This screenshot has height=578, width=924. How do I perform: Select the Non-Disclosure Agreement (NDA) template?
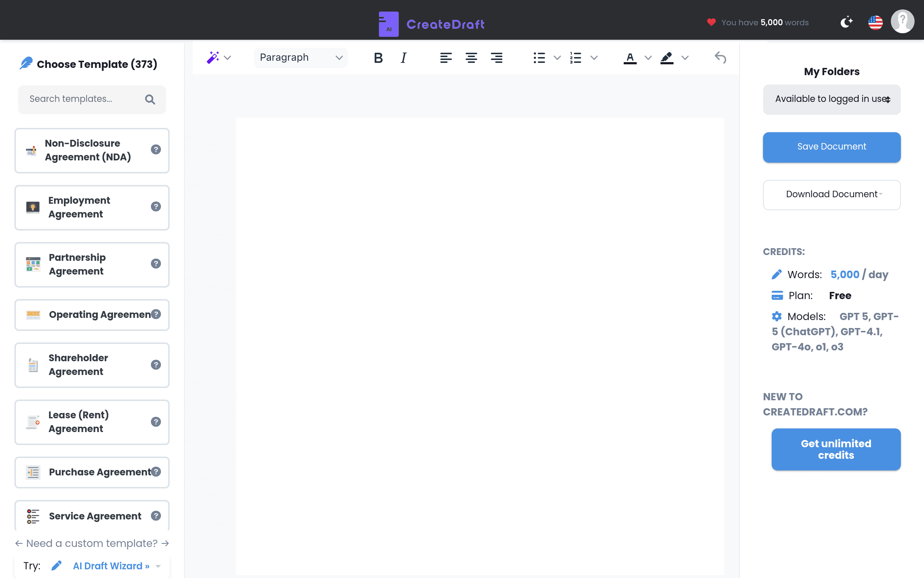(x=92, y=150)
